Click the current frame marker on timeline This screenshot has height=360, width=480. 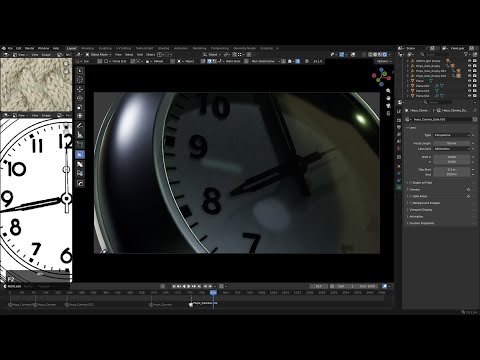[213, 292]
